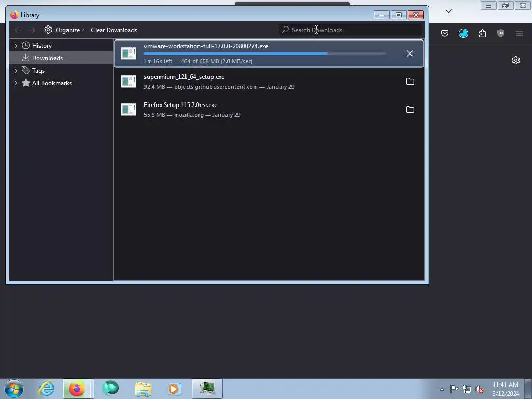Image resolution: width=532 pixels, height=399 pixels.
Task: Switch to Firefox on the taskbar
Action: pos(77,389)
